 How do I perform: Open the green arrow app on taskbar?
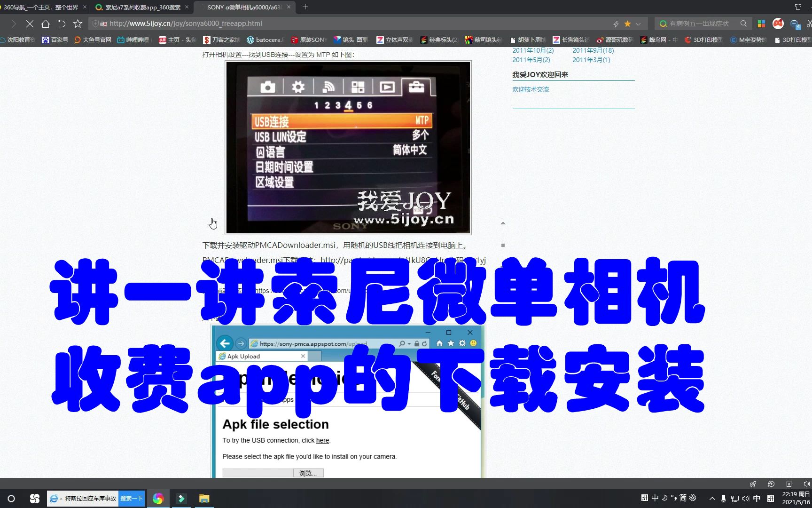point(181,499)
